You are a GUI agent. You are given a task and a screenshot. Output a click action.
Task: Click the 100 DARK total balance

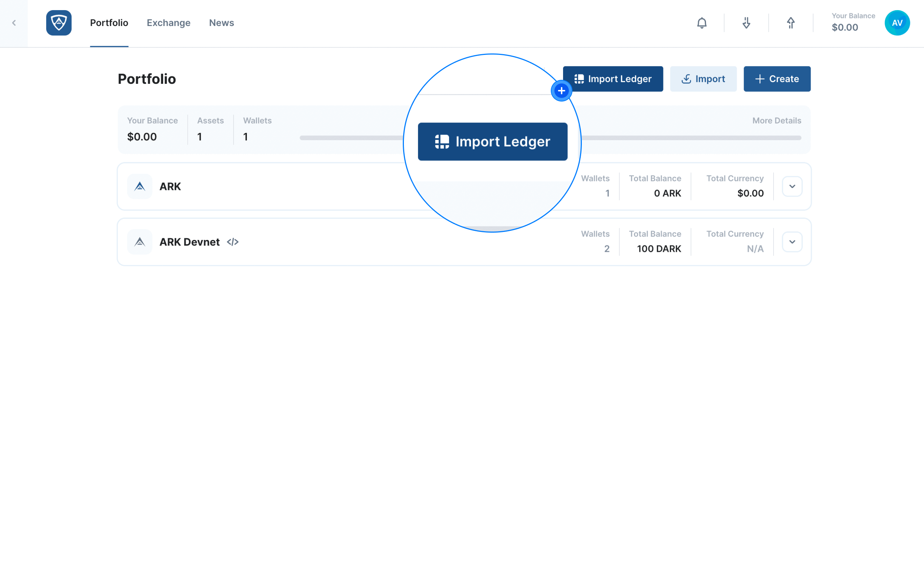[x=659, y=249]
